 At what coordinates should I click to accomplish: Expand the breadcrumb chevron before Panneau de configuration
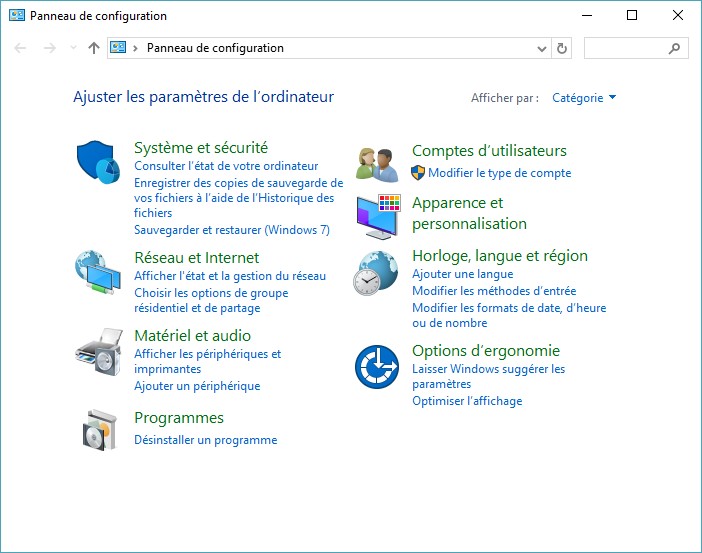[x=136, y=48]
